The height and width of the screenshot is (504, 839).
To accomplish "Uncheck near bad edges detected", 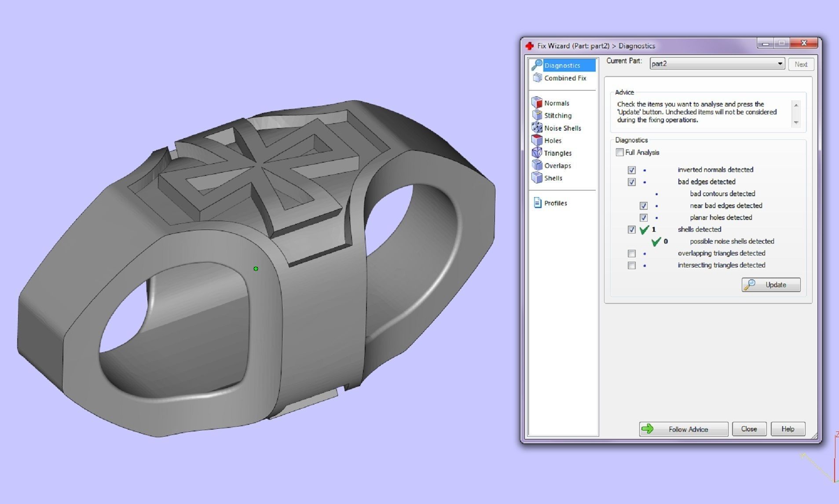I will (x=644, y=205).
